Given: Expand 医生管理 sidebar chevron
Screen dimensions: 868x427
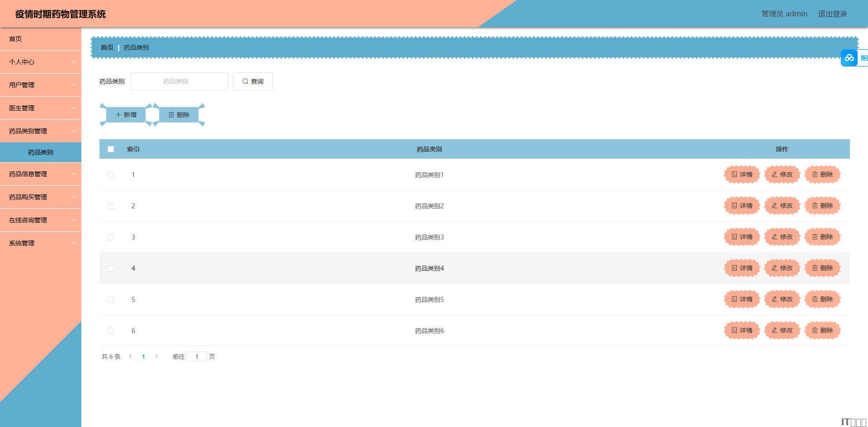Looking at the screenshot, I should [x=74, y=108].
